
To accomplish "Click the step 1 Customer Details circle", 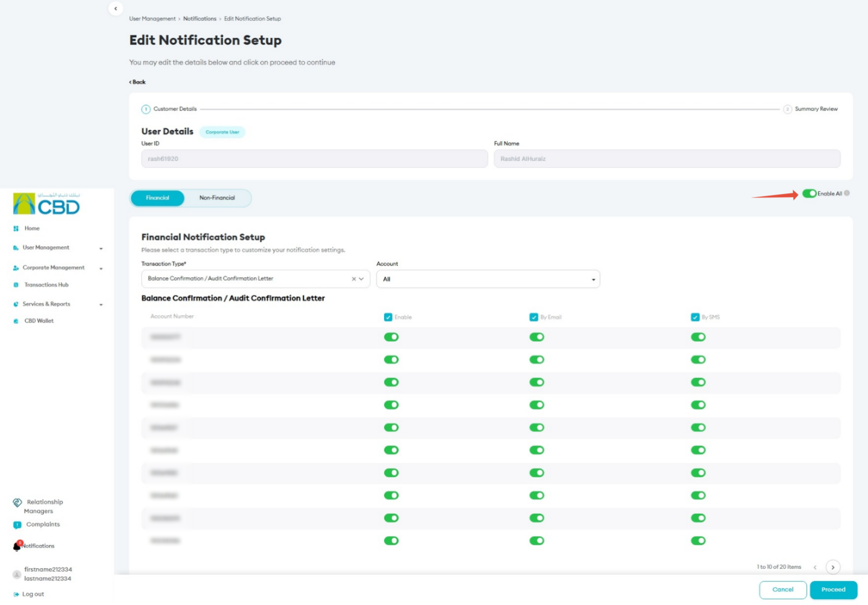I will coord(146,109).
